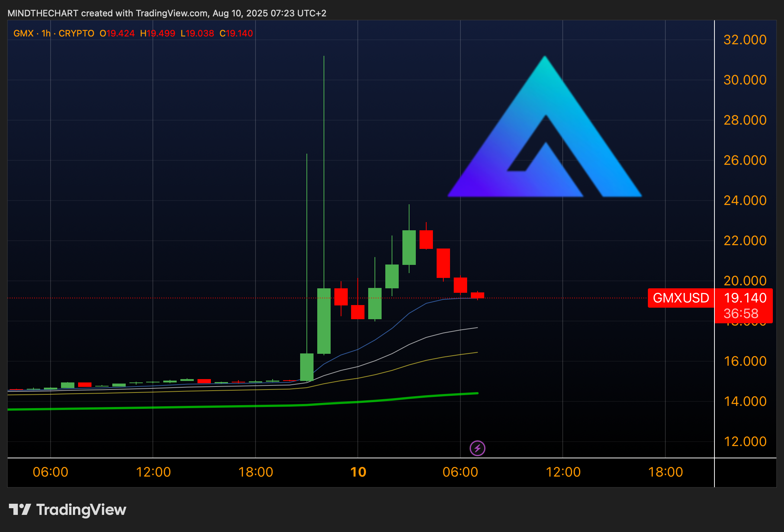The width and height of the screenshot is (784, 532).
Task: Click the 30.000 price axis label
Action: pyautogui.click(x=745, y=80)
